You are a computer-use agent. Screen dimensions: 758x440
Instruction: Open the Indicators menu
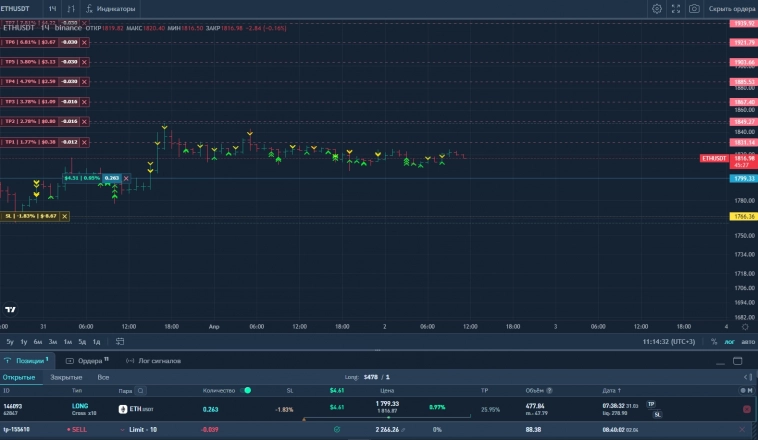point(114,8)
